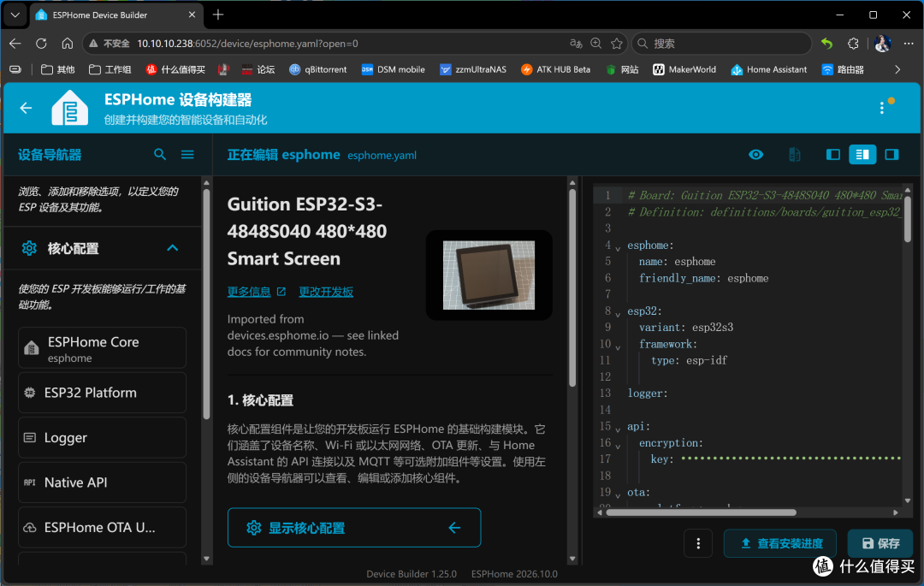Switch to right-panel-only layout

pos(891,154)
